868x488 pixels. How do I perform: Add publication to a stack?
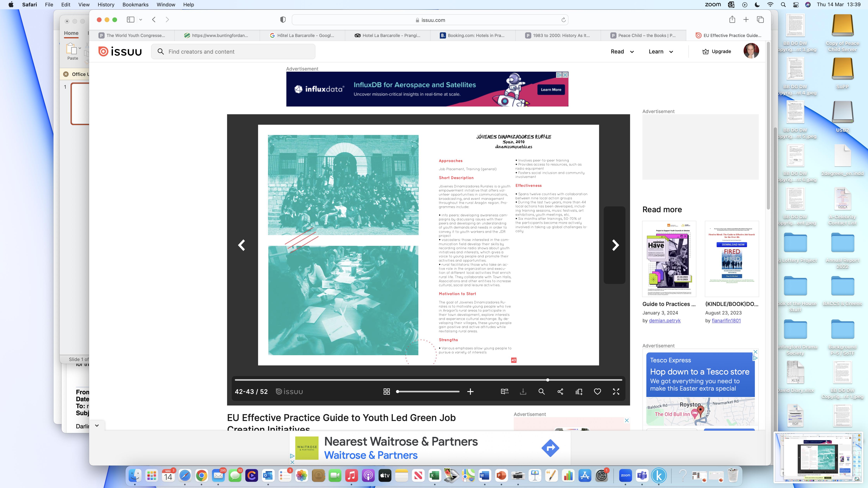click(579, 391)
